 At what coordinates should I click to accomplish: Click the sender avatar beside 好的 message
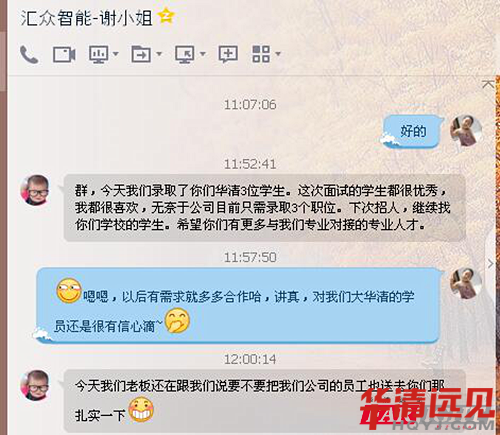click(466, 131)
